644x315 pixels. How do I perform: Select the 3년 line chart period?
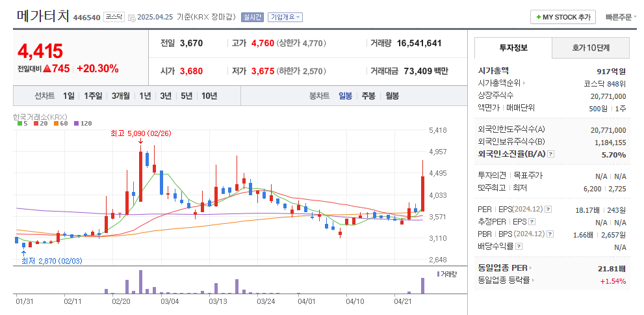[x=166, y=96]
